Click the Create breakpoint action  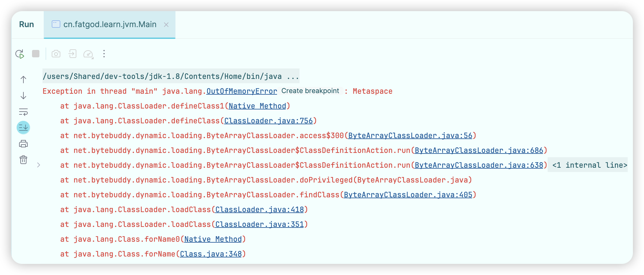click(310, 91)
